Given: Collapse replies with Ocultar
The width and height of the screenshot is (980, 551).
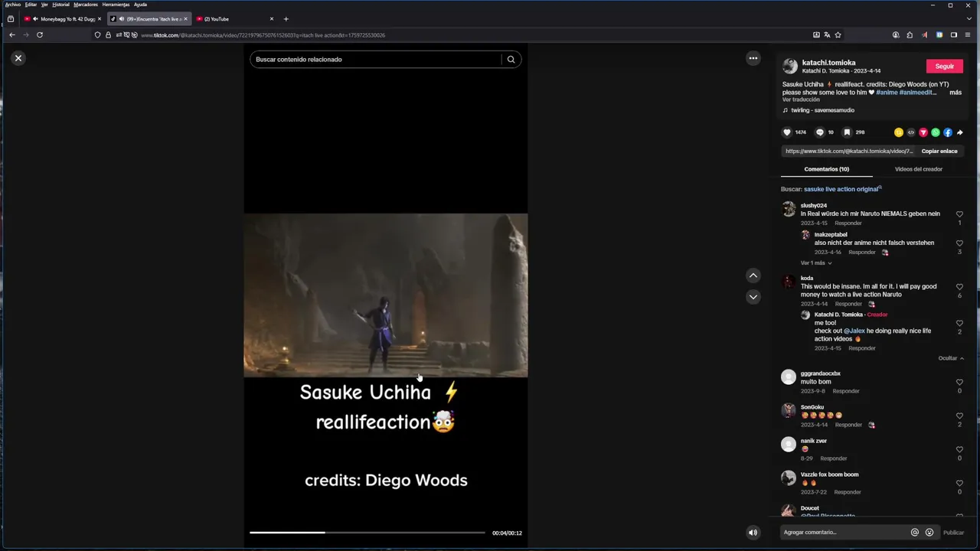Looking at the screenshot, I should [951, 358].
